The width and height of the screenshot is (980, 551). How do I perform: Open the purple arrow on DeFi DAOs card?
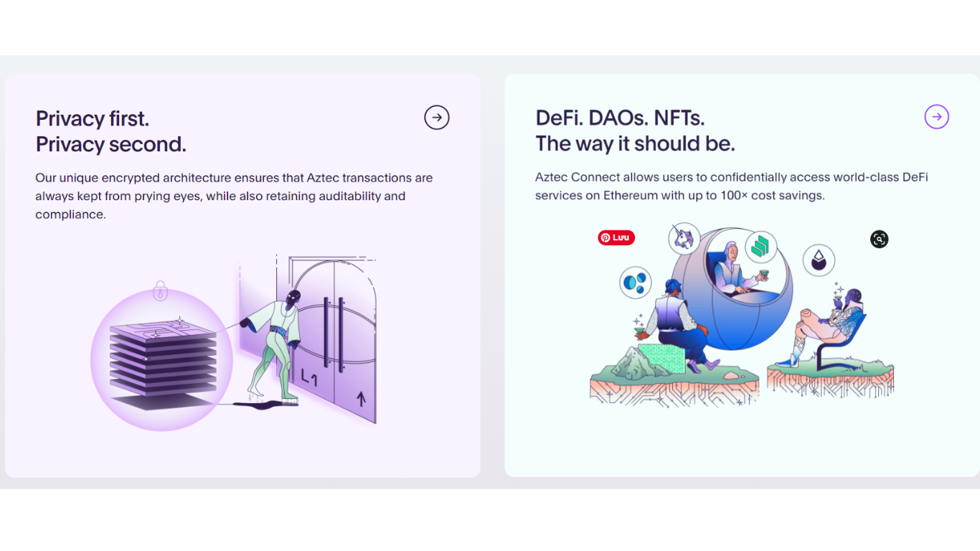(x=937, y=116)
